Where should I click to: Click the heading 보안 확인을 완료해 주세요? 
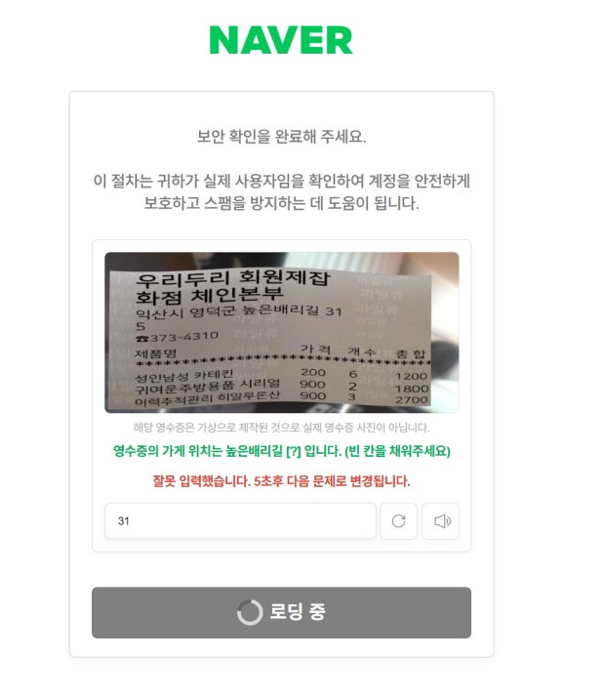(x=282, y=137)
